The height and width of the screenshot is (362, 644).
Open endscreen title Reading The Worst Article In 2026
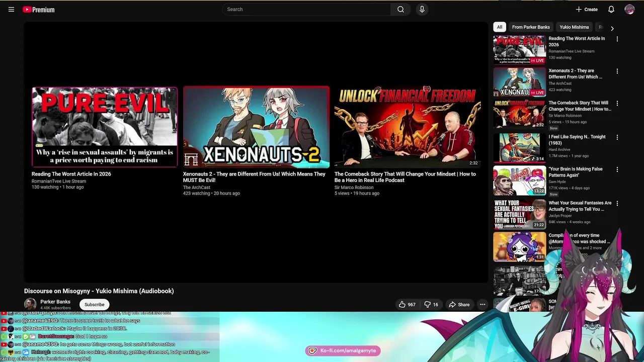71,174
